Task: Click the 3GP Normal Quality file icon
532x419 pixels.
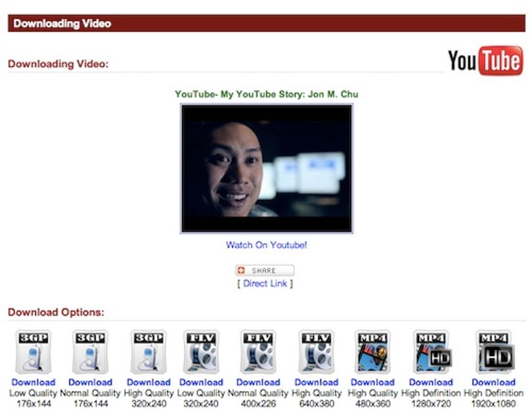Action: [x=90, y=352]
